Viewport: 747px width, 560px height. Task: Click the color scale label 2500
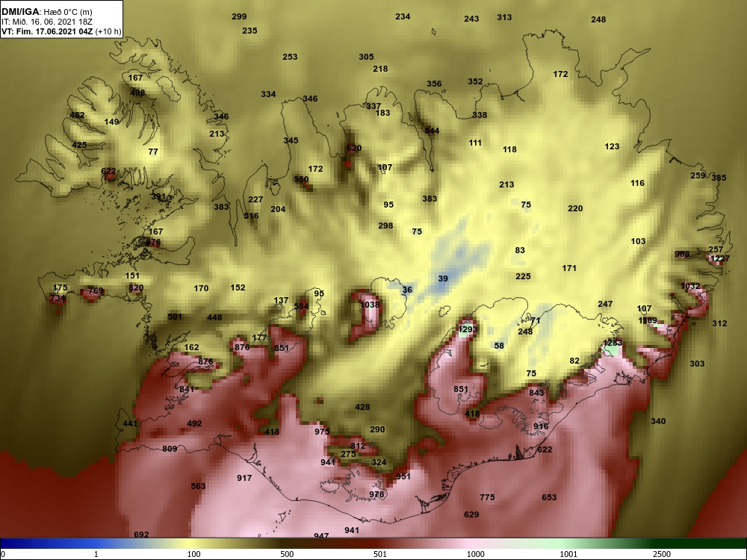tap(662, 554)
